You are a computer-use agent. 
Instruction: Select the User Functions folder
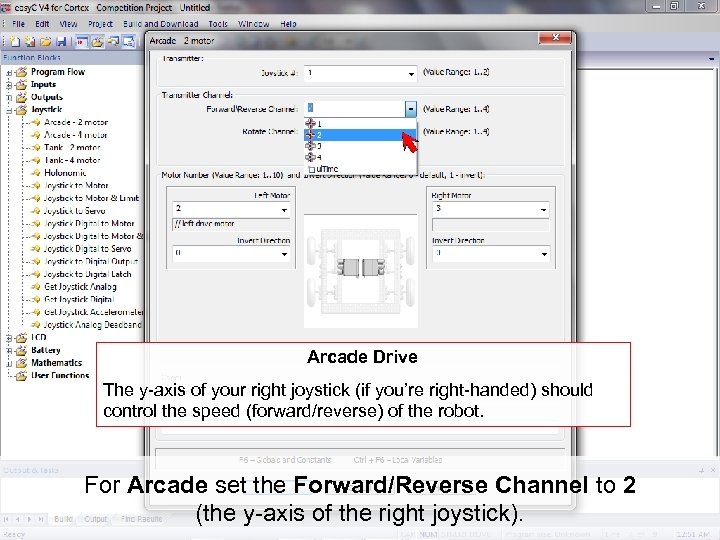tap(60, 376)
